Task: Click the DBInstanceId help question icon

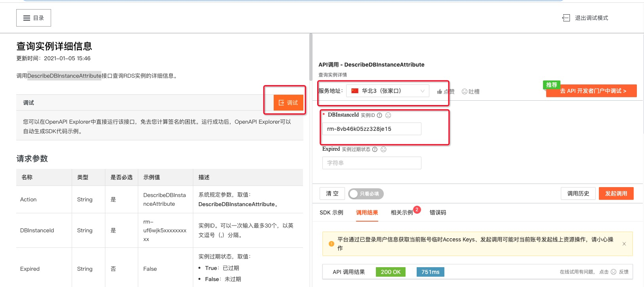Action: click(x=379, y=115)
